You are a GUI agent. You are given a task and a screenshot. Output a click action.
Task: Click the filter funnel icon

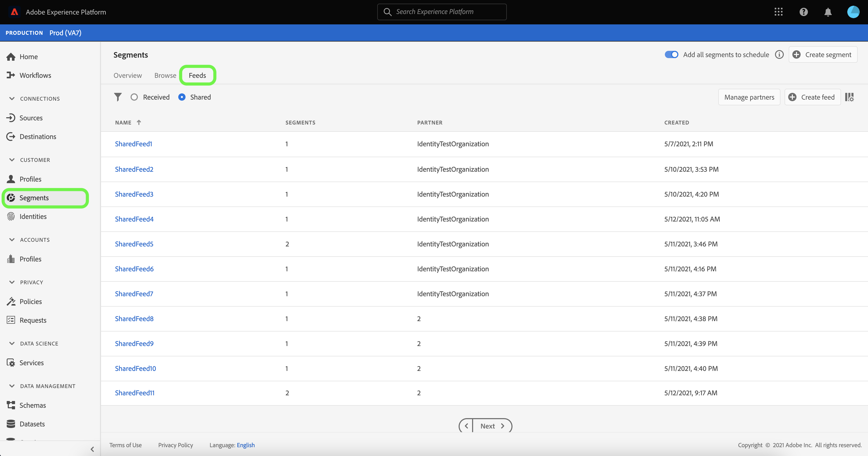click(118, 97)
